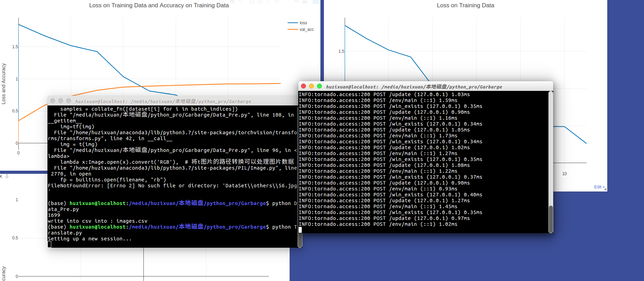Click the '/env/main (::1) 1.73ms' log line
The image size is (644, 281).
coord(378,136)
